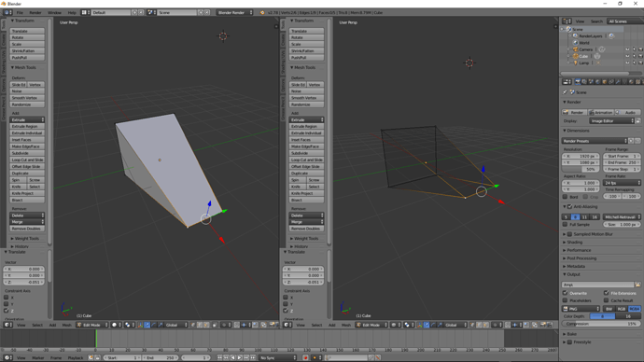Toggle Cube visibility eye in outliner
The image size is (644, 362).
coord(627,56)
